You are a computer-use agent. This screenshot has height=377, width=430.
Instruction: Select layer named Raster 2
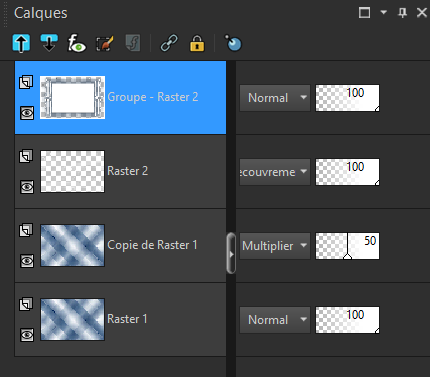[x=128, y=171]
